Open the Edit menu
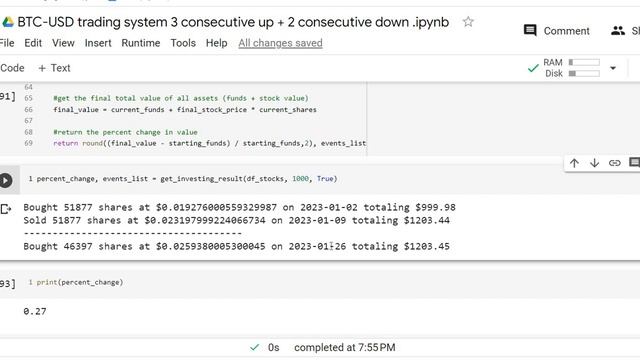This screenshot has height=360, width=640. tap(33, 43)
